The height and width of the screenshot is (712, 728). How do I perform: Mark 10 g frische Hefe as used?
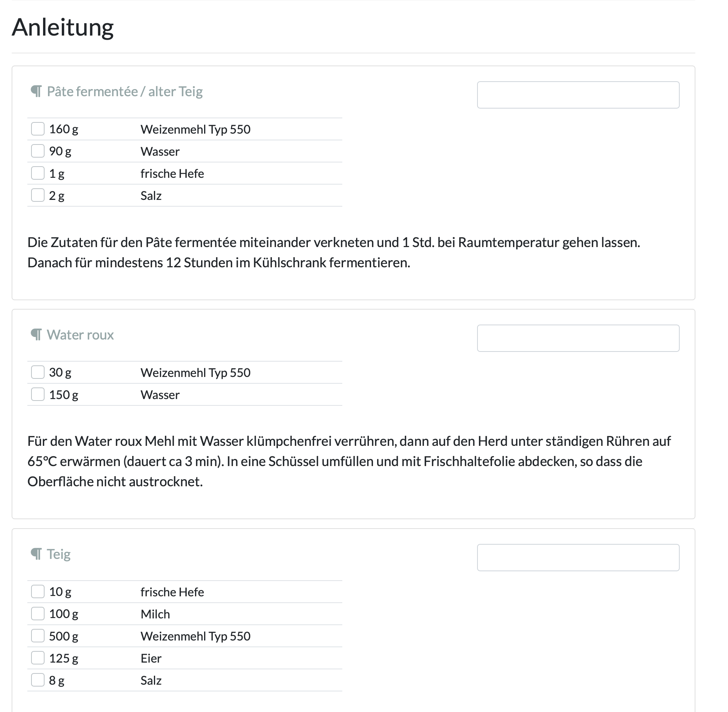coord(38,591)
